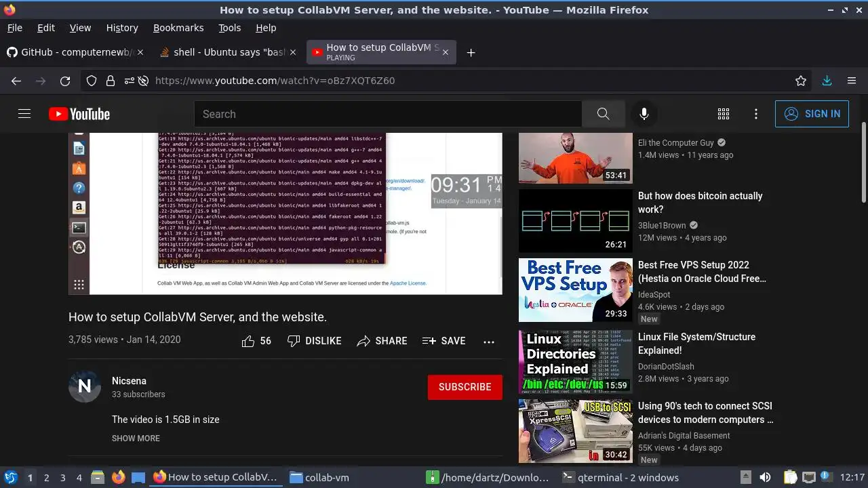Open the Nicsena channel name link
This screenshot has height=488, width=868.
click(x=129, y=381)
